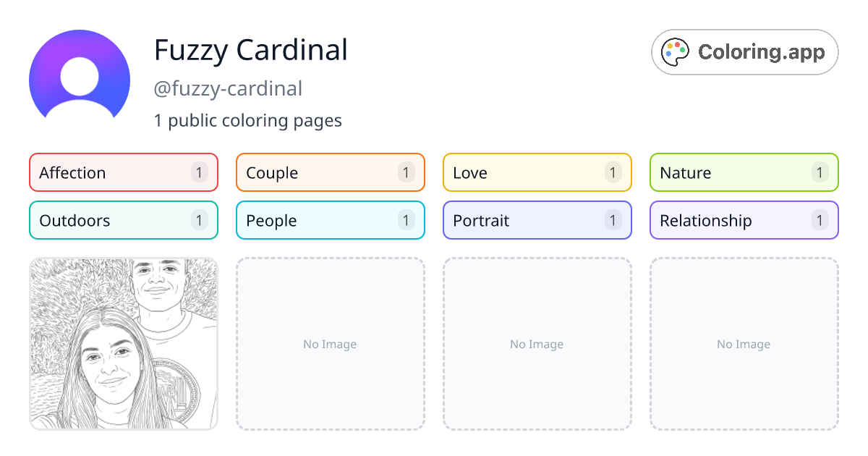Select the Affection category tag

point(123,172)
